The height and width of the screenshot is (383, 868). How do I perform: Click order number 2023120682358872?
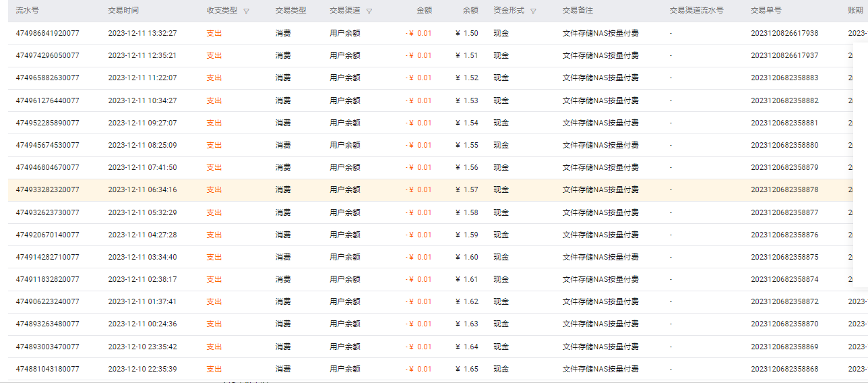784,302
